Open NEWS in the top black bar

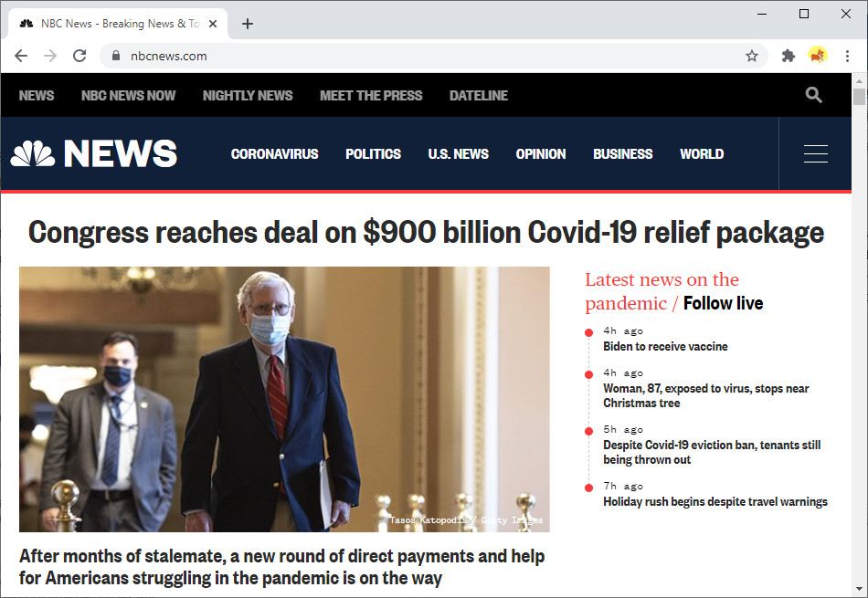point(37,96)
